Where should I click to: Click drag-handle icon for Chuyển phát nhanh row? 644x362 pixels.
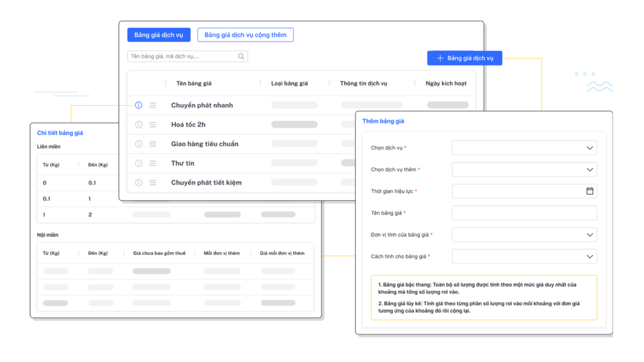pyautogui.click(x=153, y=105)
